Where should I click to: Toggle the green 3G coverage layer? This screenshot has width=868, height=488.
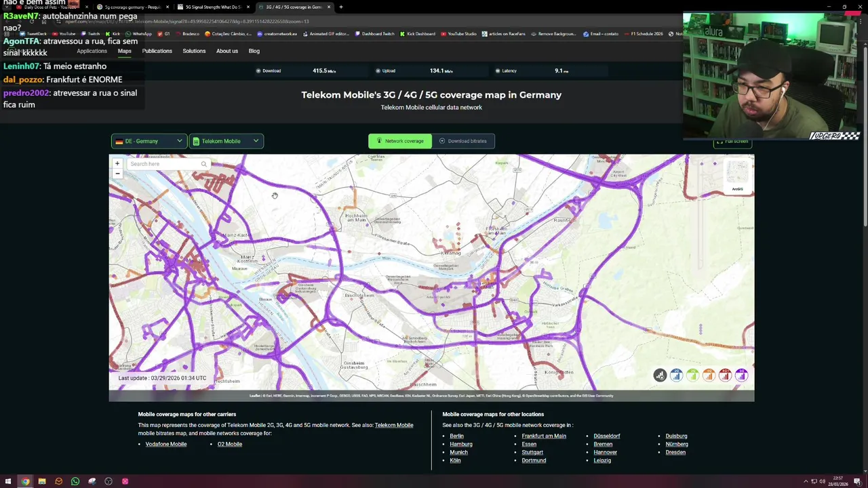pos(692,375)
